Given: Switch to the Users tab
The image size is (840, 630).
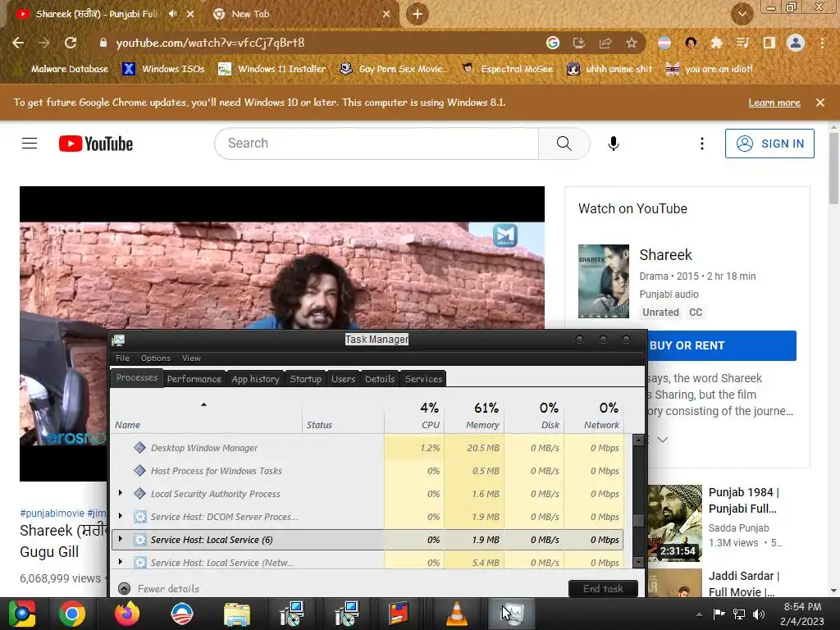Looking at the screenshot, I should [344, 379].
